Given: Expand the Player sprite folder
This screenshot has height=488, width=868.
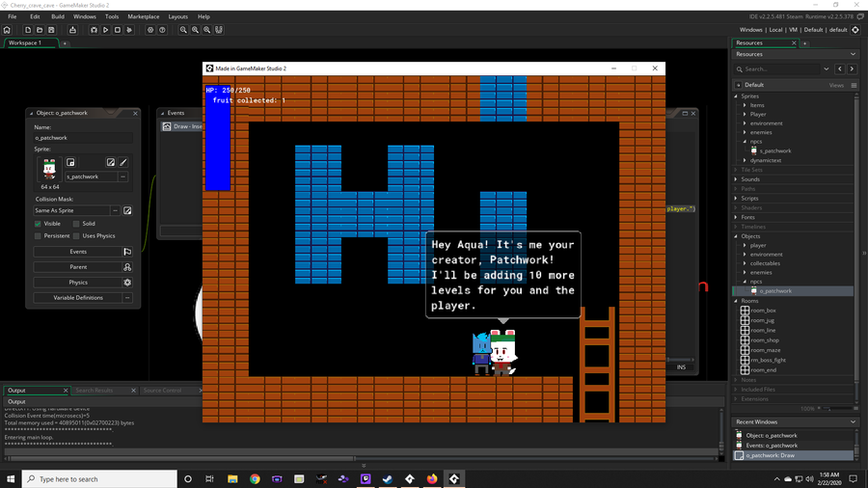Looking at the screenshot, I should 746,114.
